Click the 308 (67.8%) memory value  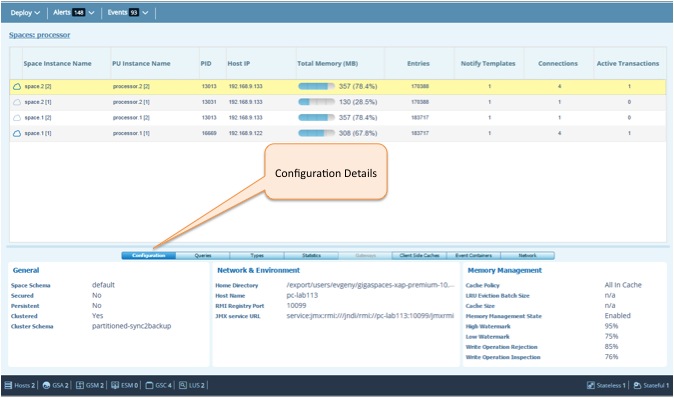point(358,133)
